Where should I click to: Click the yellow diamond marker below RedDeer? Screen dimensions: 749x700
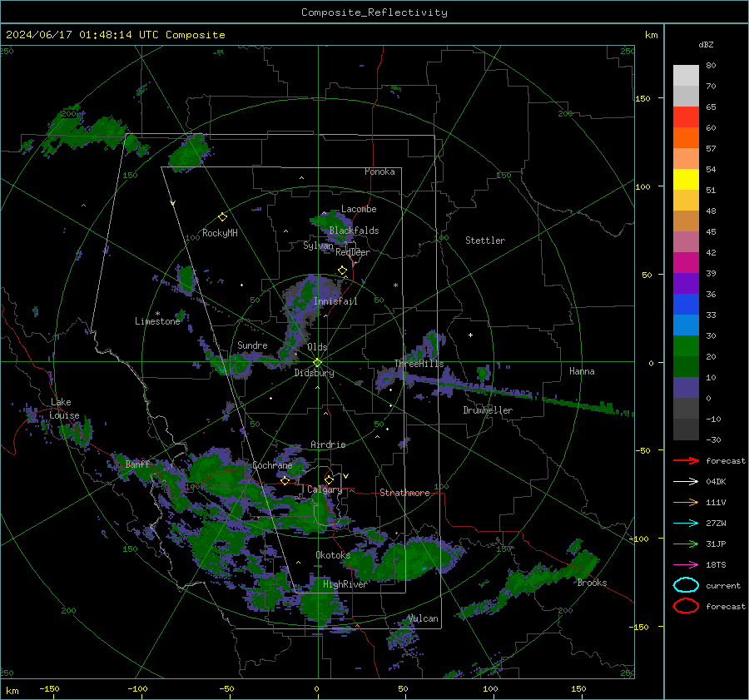click(343, 271)
